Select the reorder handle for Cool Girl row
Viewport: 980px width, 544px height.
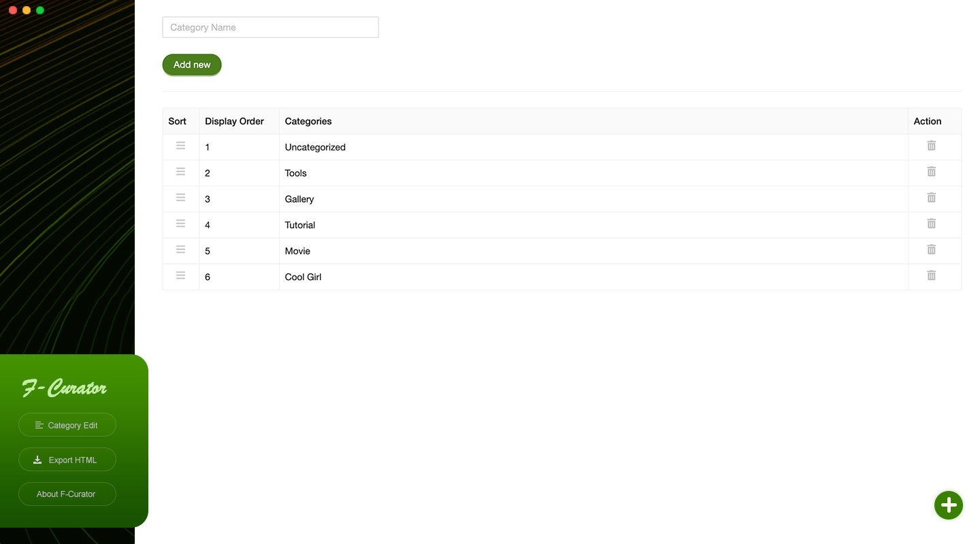coord(180,275)
